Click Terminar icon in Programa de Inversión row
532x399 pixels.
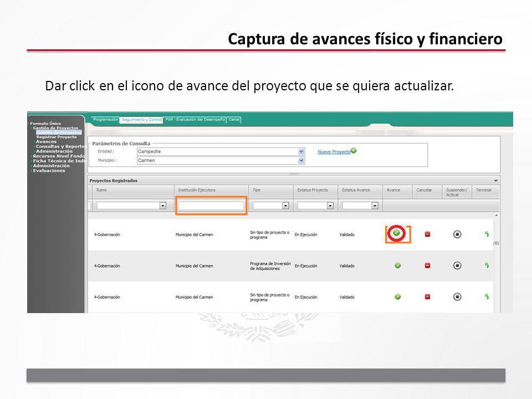click(x=487, y=265)
